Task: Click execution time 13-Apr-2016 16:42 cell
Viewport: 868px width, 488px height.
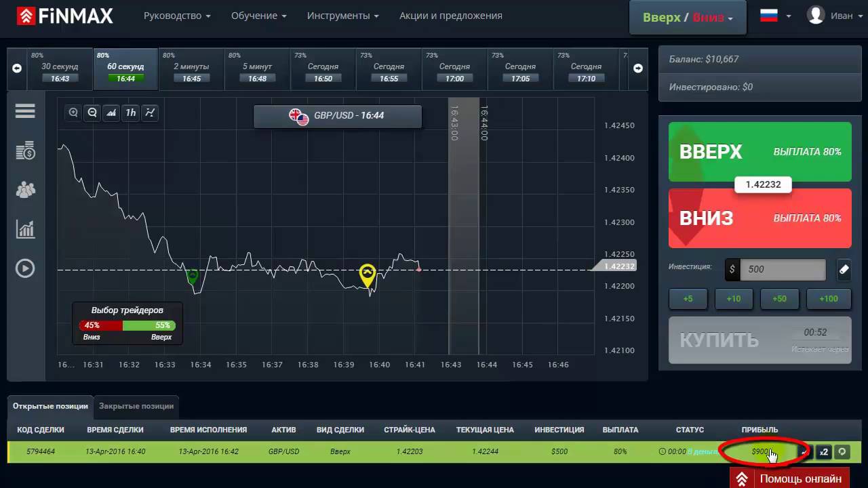Action: click(x=208, y=451)
